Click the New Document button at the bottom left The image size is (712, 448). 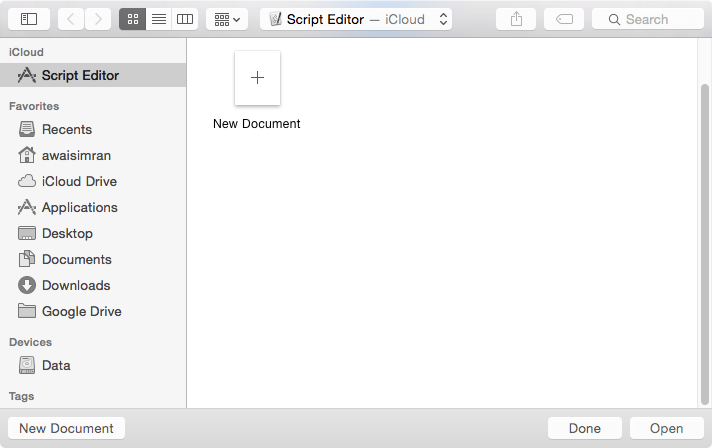coord(66,428)
